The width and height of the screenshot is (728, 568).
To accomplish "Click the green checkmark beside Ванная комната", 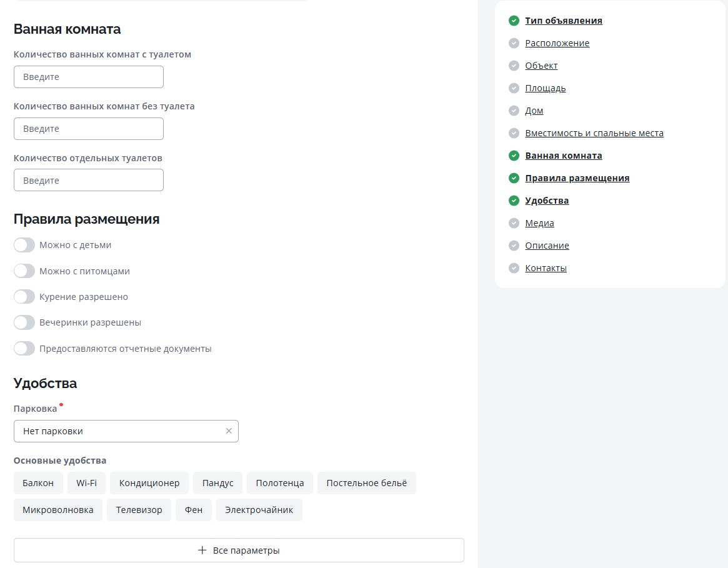I will (x=514, y=156).
